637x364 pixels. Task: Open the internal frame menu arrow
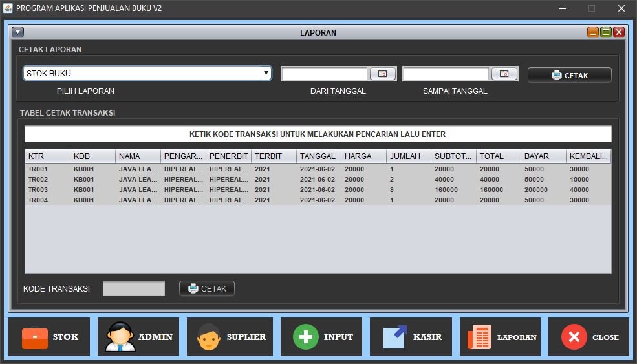click(x=17, y=32)
